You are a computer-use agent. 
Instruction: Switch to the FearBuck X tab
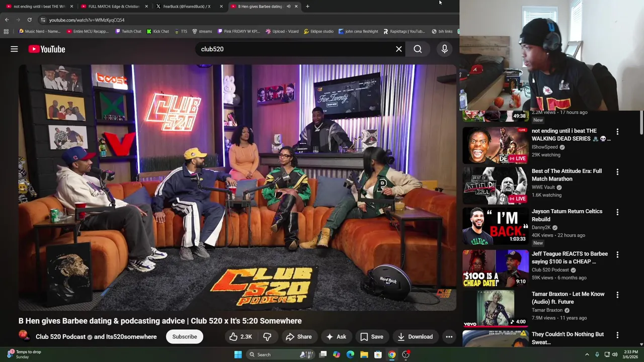(x=189, y=6)
